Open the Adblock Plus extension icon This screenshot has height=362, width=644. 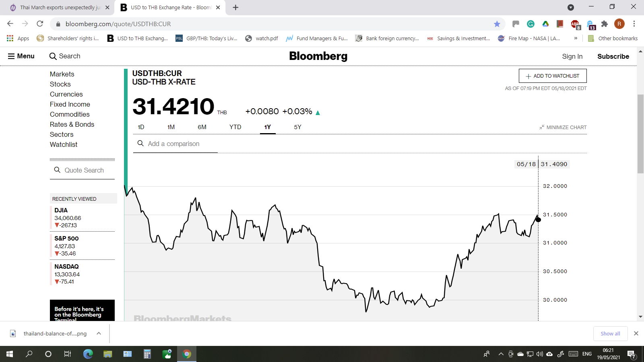575,25
